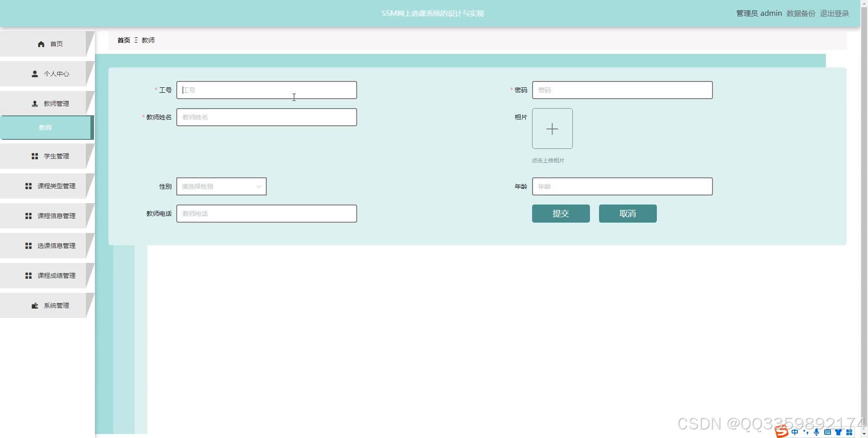This screenshot has height=438, width=868.
Task: Click the briefcase icon beside 系统管理
Action: (35, 305)
